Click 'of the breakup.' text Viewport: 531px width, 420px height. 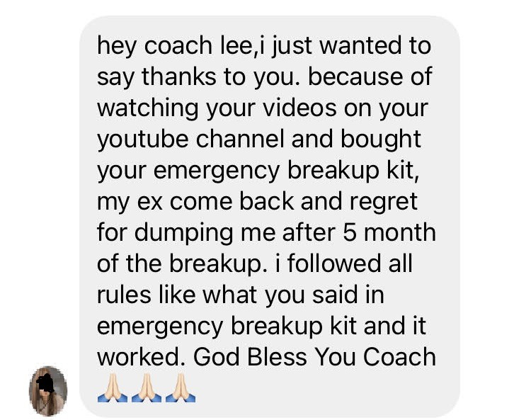[x=182, y=263]
